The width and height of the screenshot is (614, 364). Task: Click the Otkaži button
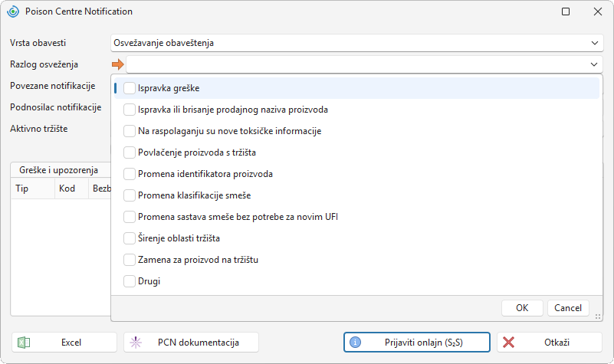point(550,343)
